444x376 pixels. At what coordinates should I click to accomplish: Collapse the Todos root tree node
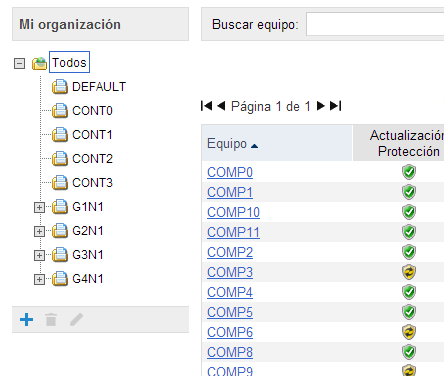[19, 63]
